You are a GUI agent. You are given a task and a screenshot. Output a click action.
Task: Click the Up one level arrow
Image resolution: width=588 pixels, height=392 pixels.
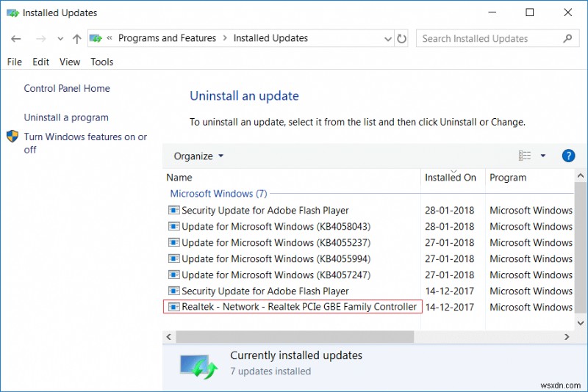pos(77,39)
